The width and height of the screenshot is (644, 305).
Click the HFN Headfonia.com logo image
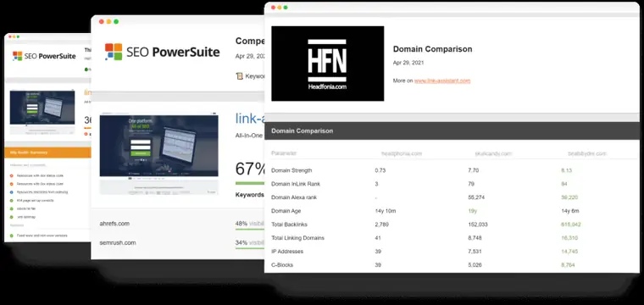coord(327,64)
